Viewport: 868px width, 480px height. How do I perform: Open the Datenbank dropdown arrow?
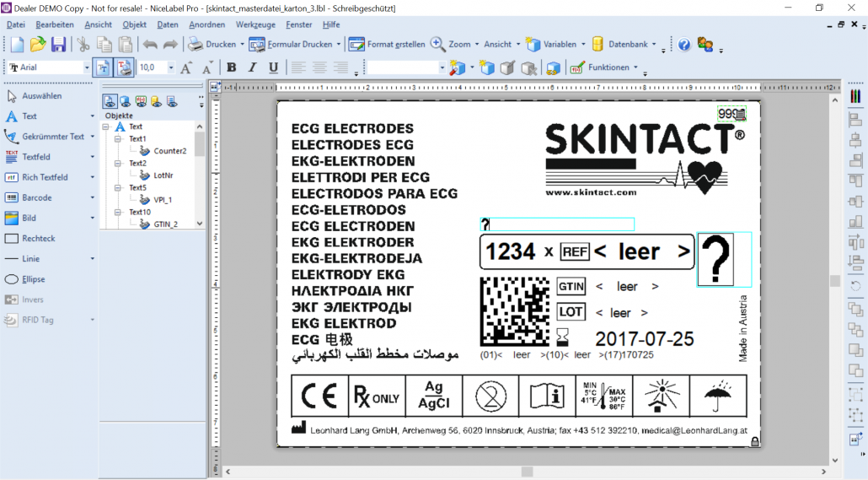(654, 45)
